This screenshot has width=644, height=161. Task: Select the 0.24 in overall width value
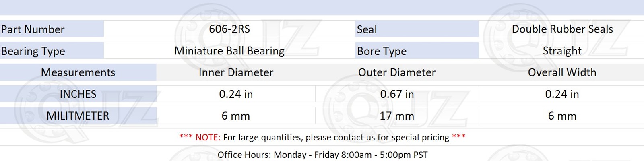(562, 94)
